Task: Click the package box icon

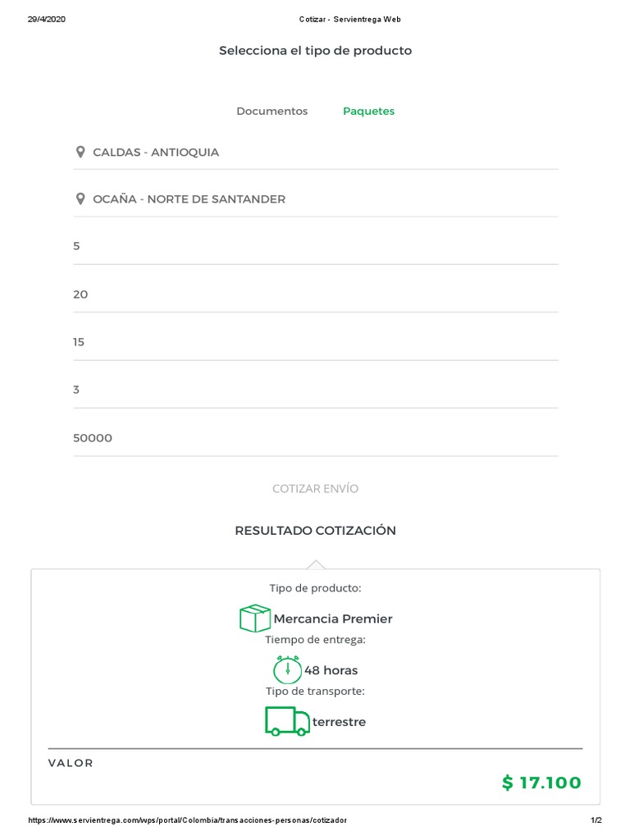Action: (255, 619)
